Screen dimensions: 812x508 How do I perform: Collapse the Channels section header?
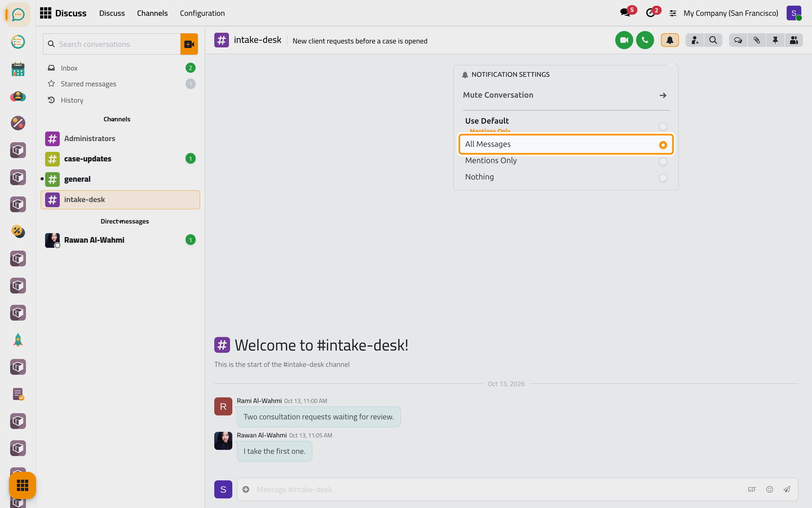point(117,119)
